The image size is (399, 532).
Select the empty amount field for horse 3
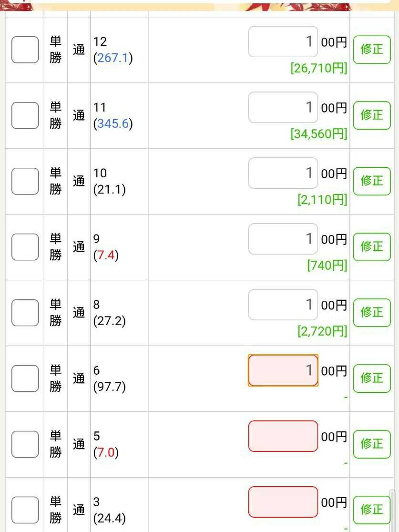tap(283, 502)
